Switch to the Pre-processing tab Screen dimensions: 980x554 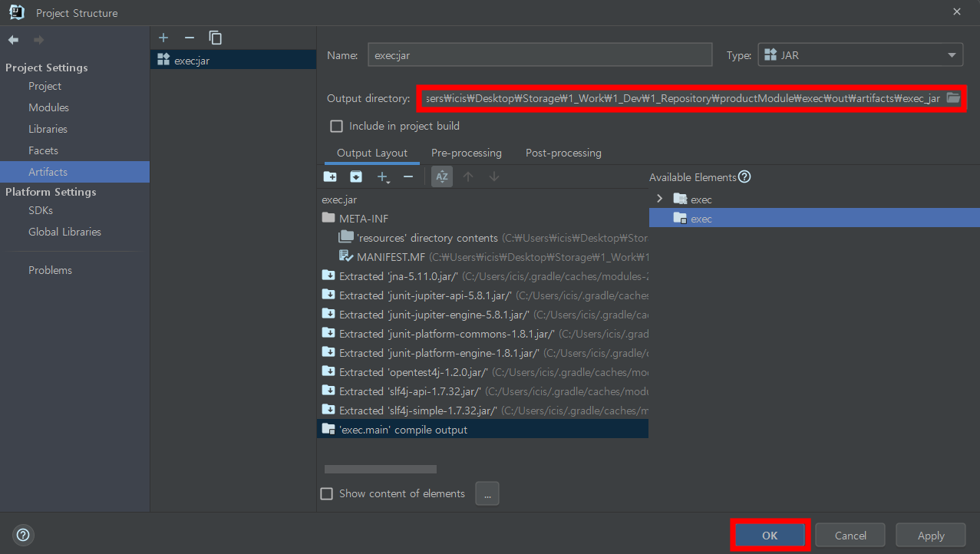pyautogui.click(x=466, y=153)
